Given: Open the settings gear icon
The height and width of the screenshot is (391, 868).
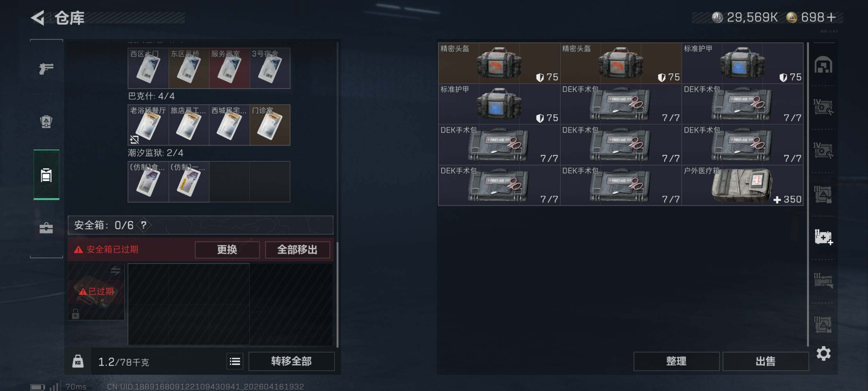Looking at the screenshot, I should tap(823, 353).
